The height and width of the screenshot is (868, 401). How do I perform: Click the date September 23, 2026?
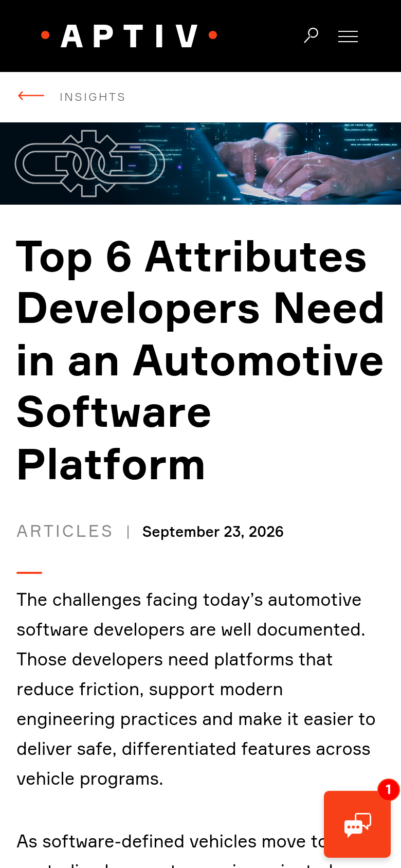(213, 532)
